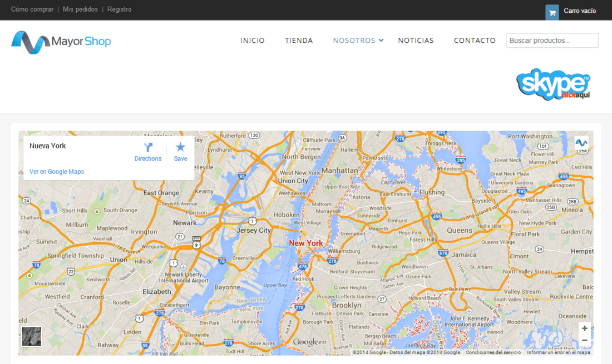Open the Nosotros menu item
This screenshot has width=612, height=364.
[x=354, y=40]
